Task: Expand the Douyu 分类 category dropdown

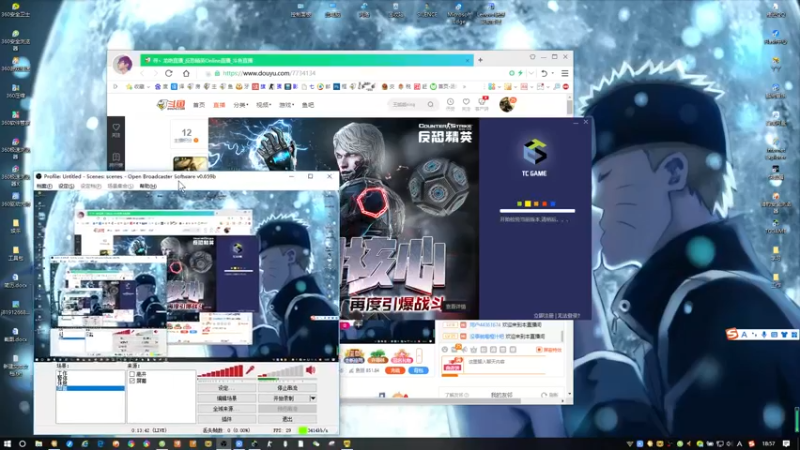Action: pos(241,105)
